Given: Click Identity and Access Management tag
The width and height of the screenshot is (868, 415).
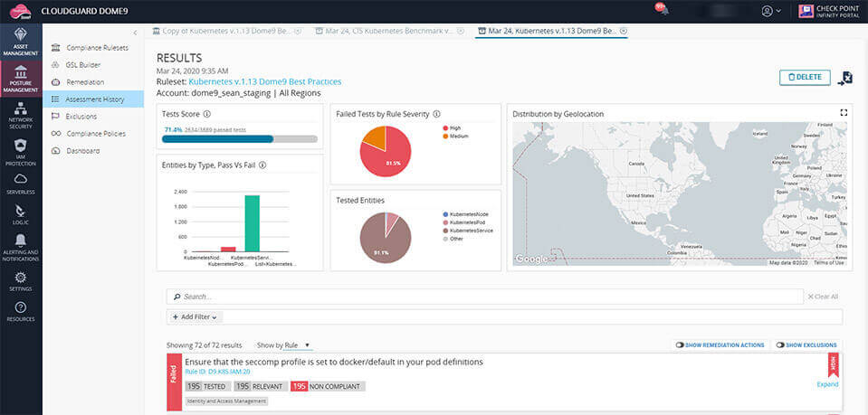Looking at the screenshot, I should [x=227, y=401].
